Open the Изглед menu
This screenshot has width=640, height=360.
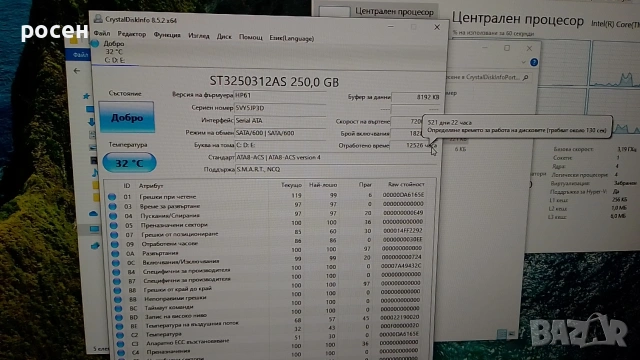(199, 36)
